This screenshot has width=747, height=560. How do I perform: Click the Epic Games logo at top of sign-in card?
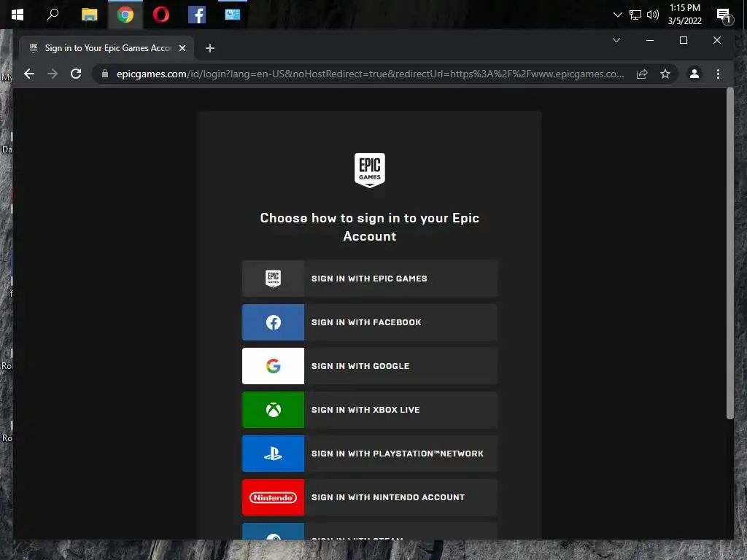coord(370,170)
